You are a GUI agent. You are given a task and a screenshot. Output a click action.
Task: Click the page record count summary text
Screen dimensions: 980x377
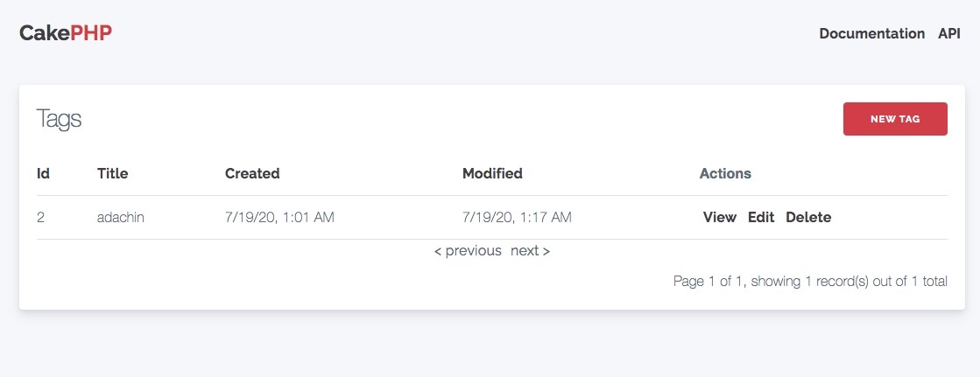click(x=810, y=281)
